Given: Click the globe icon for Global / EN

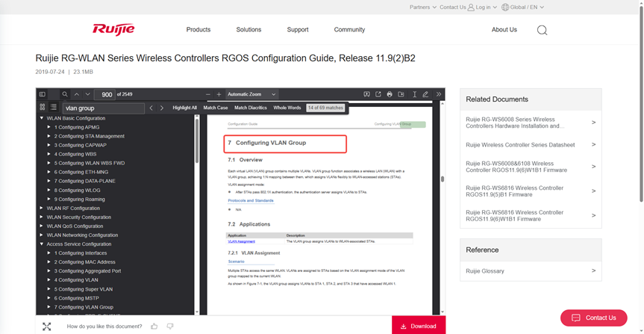Looking at the screenshot, I should point(505,7).
